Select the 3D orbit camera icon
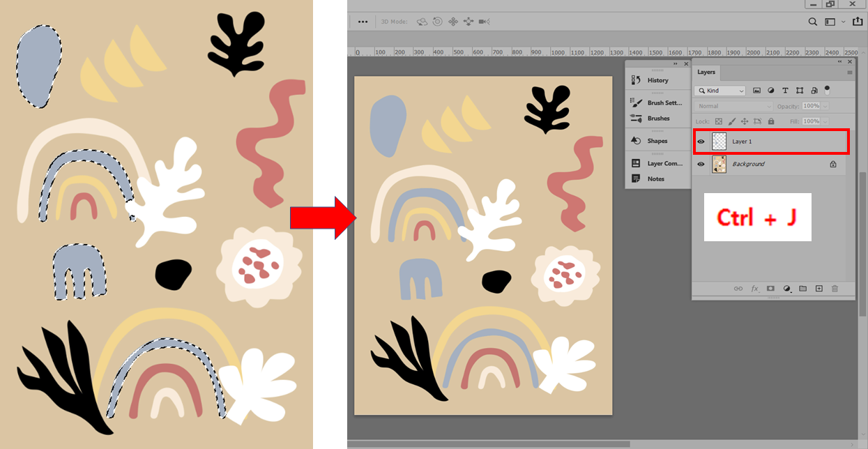 tap(422, 22)
